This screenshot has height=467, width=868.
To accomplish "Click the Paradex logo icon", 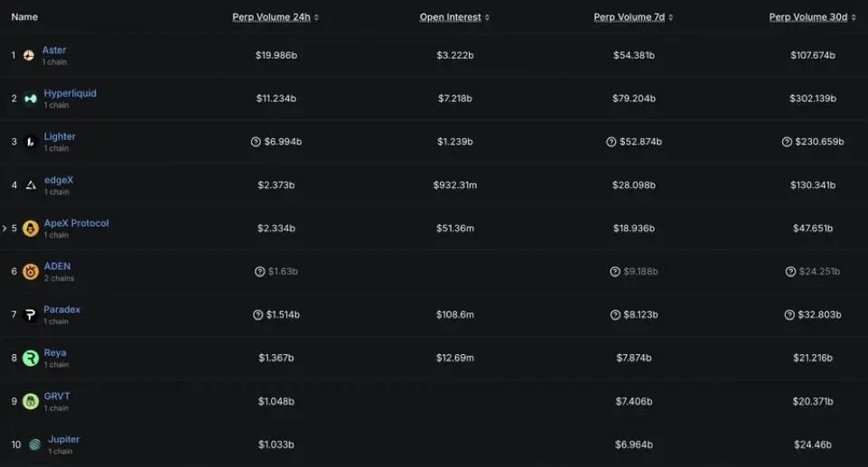I will click(x=31, y=315).
